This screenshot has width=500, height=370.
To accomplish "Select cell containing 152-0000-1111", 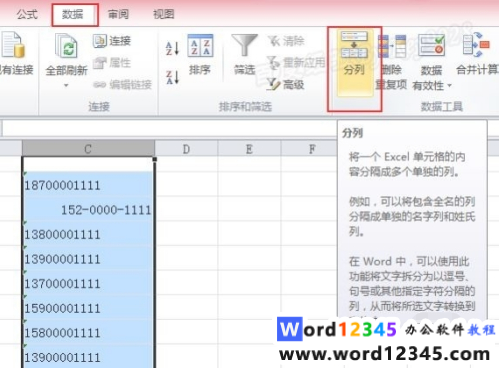I will pos(88,209).
